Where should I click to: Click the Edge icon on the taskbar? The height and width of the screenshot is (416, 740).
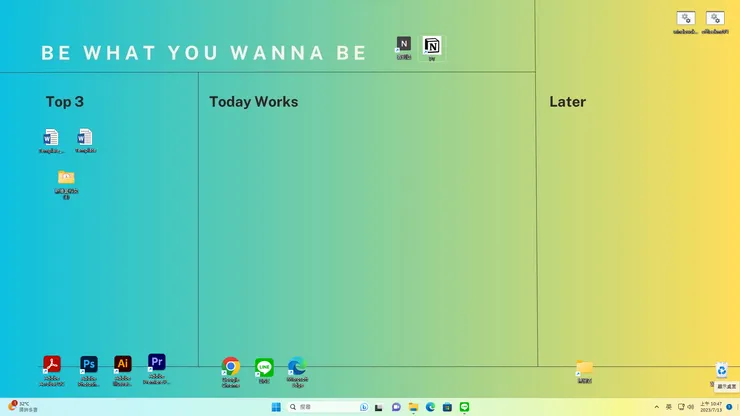point(430,407)
